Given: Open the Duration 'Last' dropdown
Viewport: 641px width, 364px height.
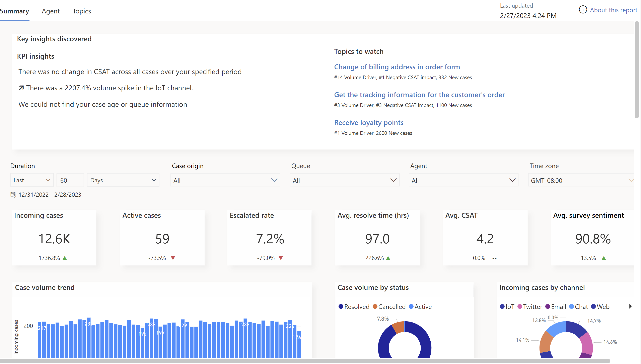Looking at the screenshot, I should 32,180.
